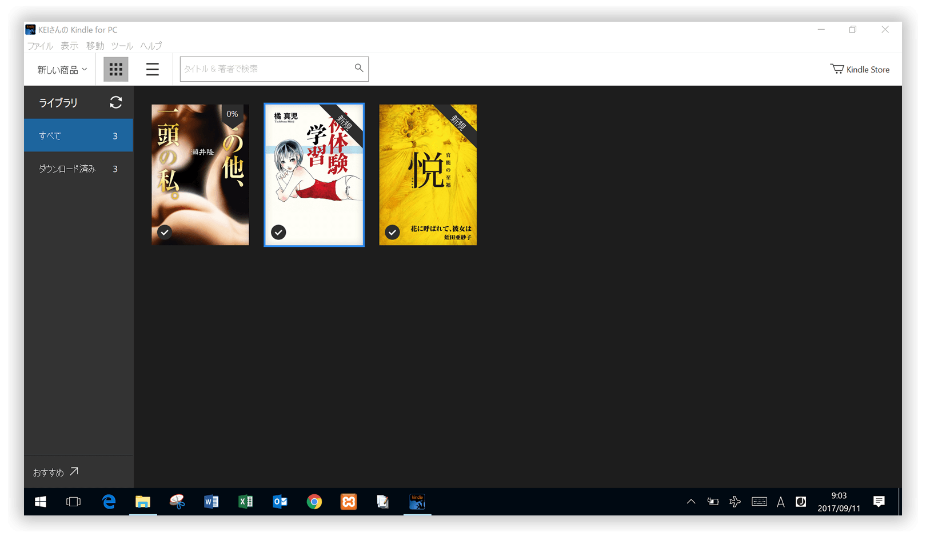926x560 pixels.
Task: Toggle IME input mode A indicator
Action: tap(781, 502)
